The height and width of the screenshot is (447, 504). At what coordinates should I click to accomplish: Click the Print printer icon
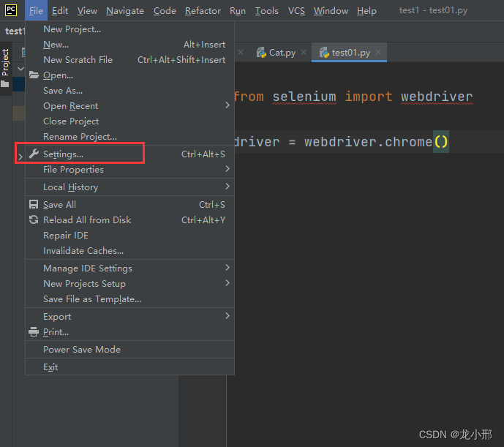[x=34, y=332]
